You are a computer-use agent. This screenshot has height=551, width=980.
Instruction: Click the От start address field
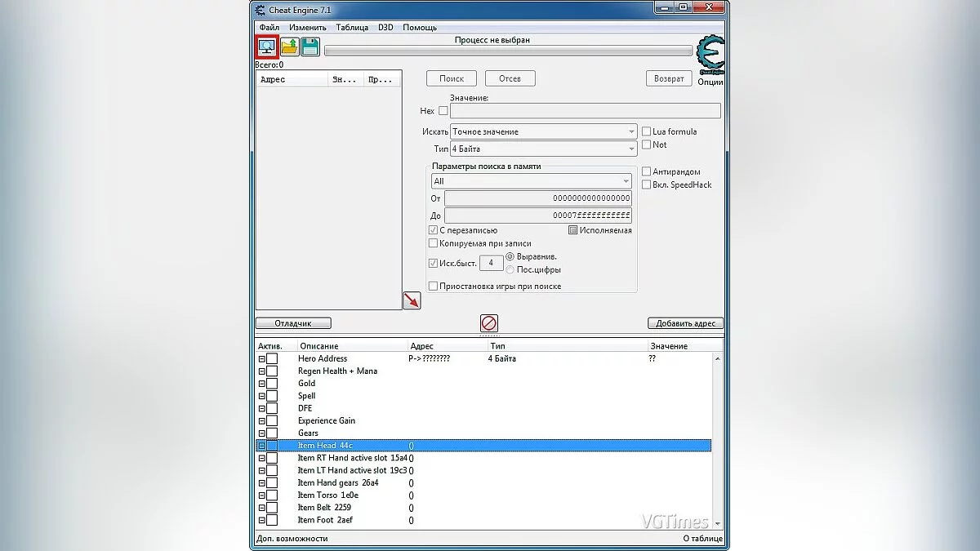(x=538, y=198)
